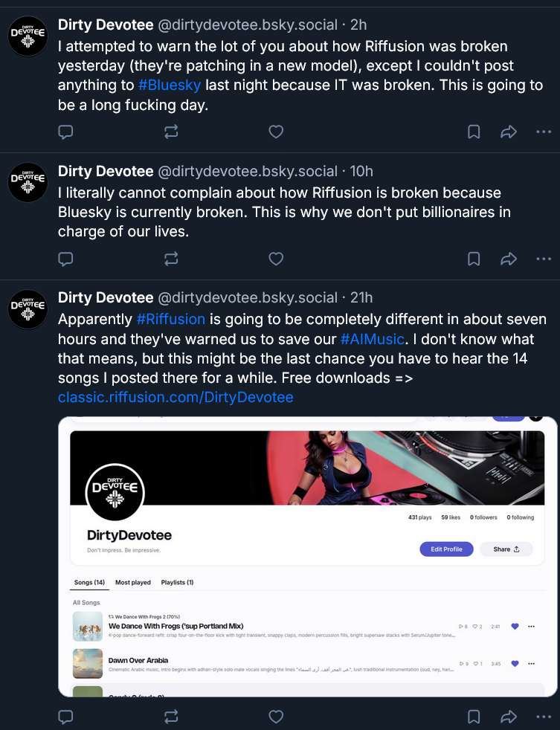The height and width of the screenshot is (730, 560).
Task: Like the 'long day' post
Action: tap(276, 132)
